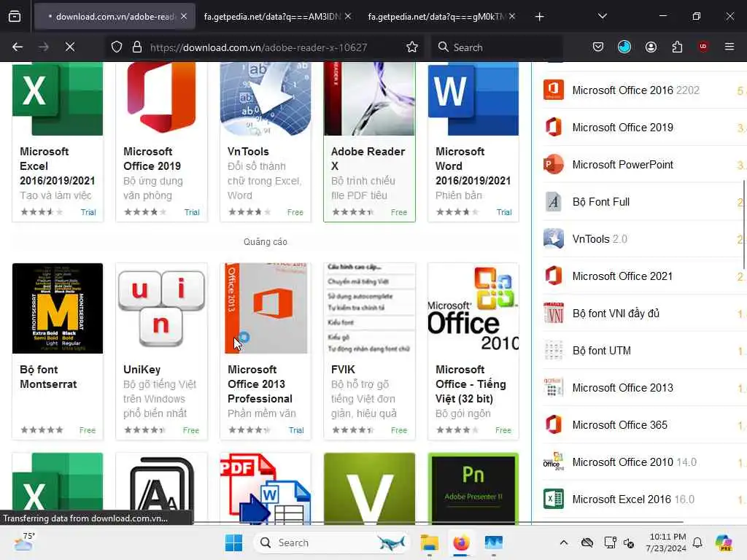747x560 pixels.
Task: Open notifications bell in taskbar
Action: point(697,542)
